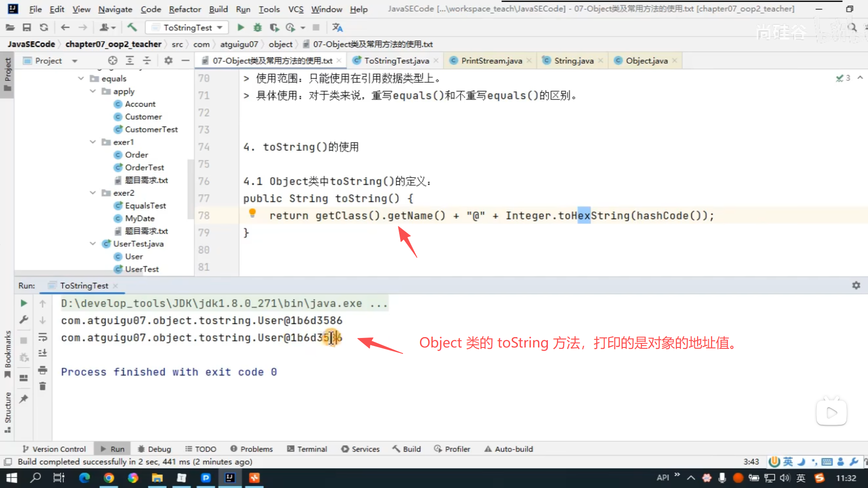Open Project panel settings gear
Viewport: 868px width, 488px height.
click(168, 61)
